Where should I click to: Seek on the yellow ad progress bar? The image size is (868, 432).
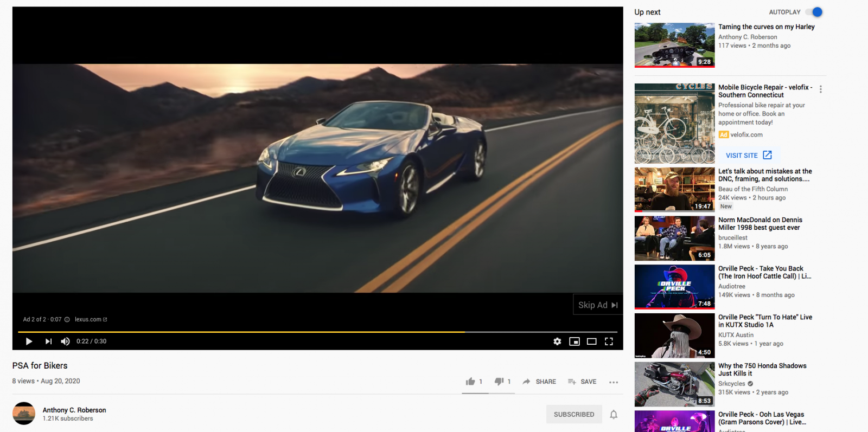point(317,331)
